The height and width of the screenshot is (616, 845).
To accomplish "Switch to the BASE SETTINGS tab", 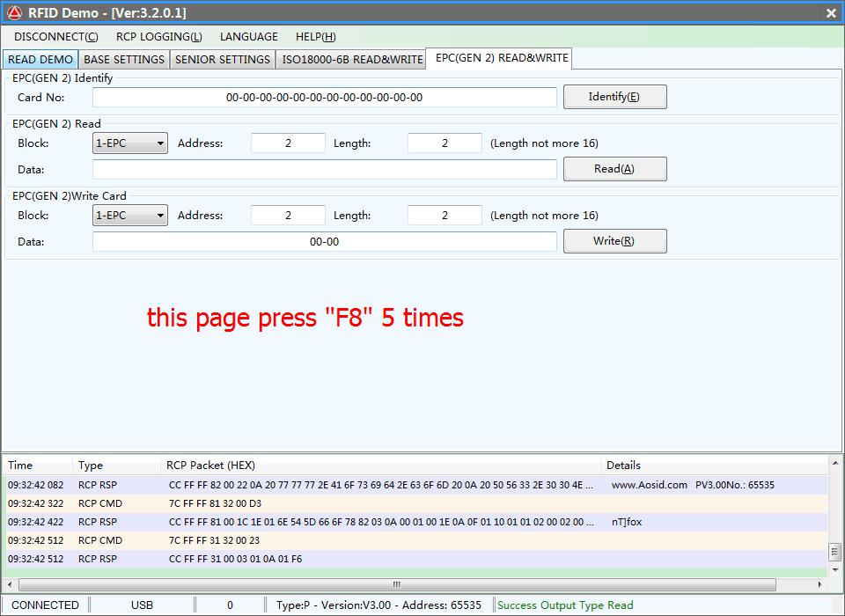I will [123, 60].
